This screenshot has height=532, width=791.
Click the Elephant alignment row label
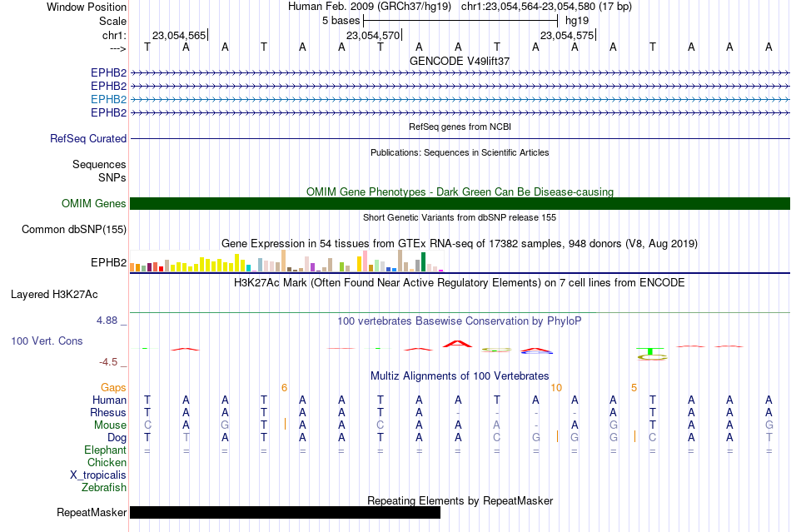[105, 450]
